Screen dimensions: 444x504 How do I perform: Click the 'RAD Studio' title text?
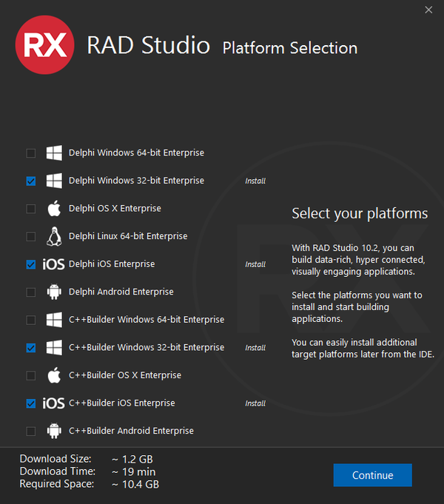click(149, 45)
